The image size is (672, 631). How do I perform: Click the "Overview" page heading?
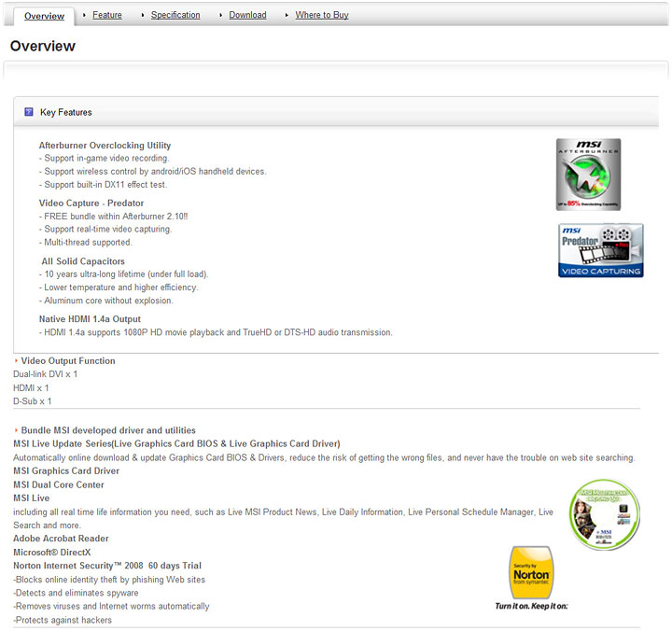pos(43,46)
